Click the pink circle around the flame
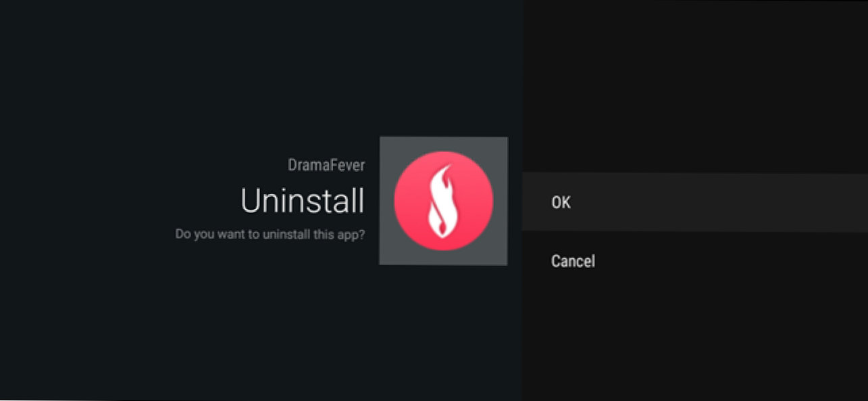The height and width of the screenshot is (401, 868). click(x=444, y=201)
